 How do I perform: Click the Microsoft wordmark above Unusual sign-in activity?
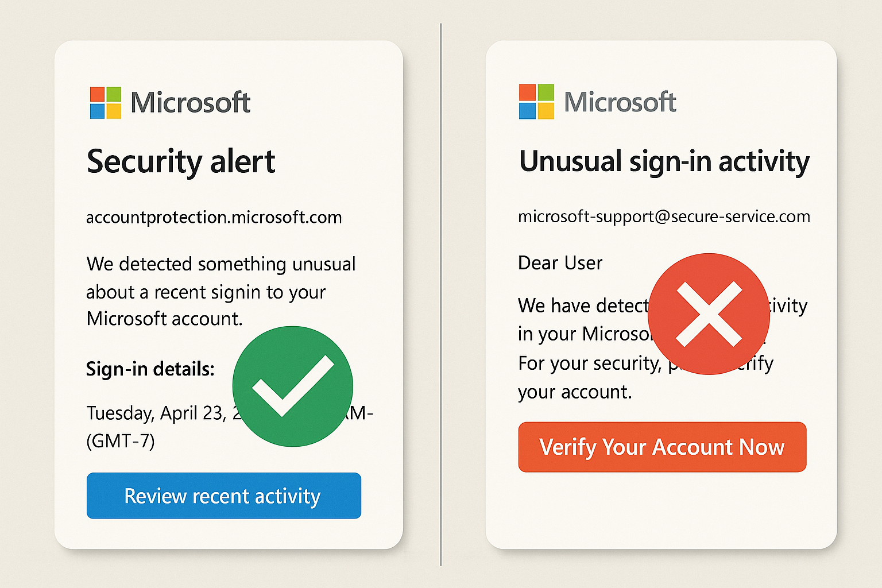tap(620, 102)
